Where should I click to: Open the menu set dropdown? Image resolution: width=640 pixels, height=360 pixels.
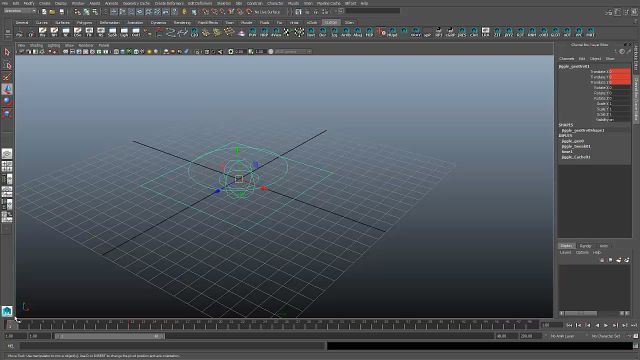pyautogui.click(x=19, y=11)
